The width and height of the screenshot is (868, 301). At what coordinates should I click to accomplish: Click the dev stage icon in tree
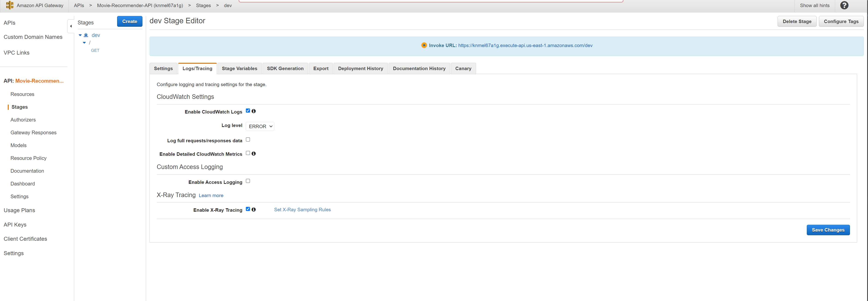click(x=86, y=35)
